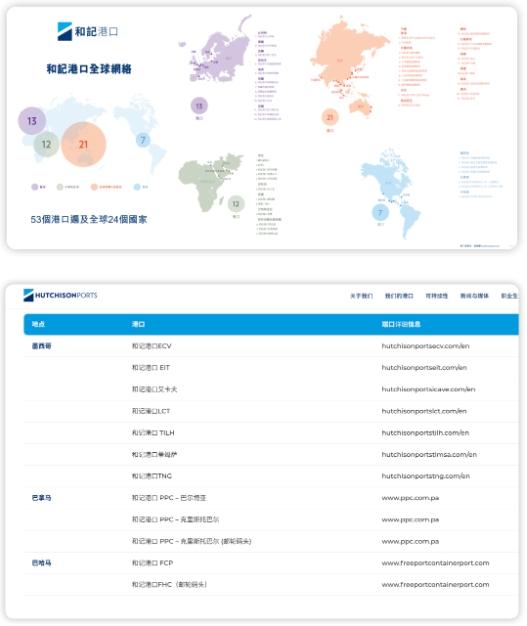The height and width of the screenshot is (626, 527).
Task: Open the hutchisonportstng.com/en link
Action: (426, 476)
